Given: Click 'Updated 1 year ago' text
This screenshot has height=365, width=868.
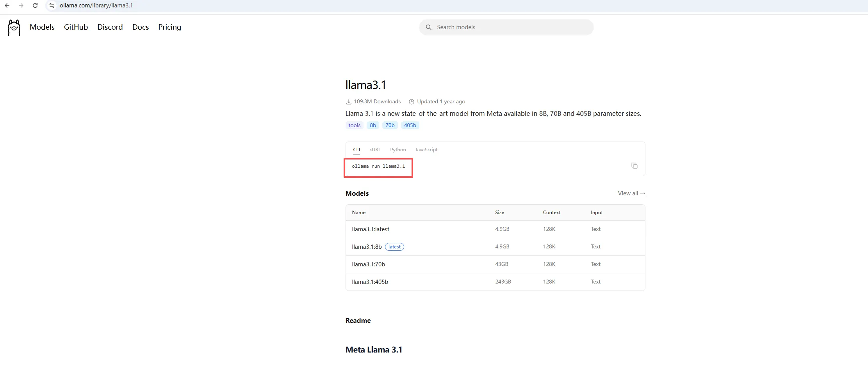Looking at the screenshot, I should pos(441,101).
